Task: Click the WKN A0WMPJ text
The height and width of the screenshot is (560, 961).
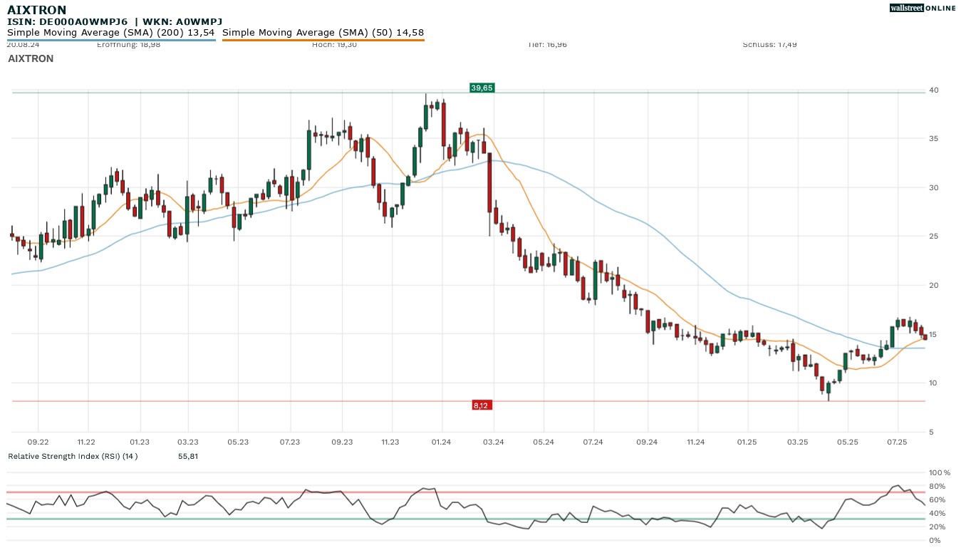Action: (x=182, y=22)
